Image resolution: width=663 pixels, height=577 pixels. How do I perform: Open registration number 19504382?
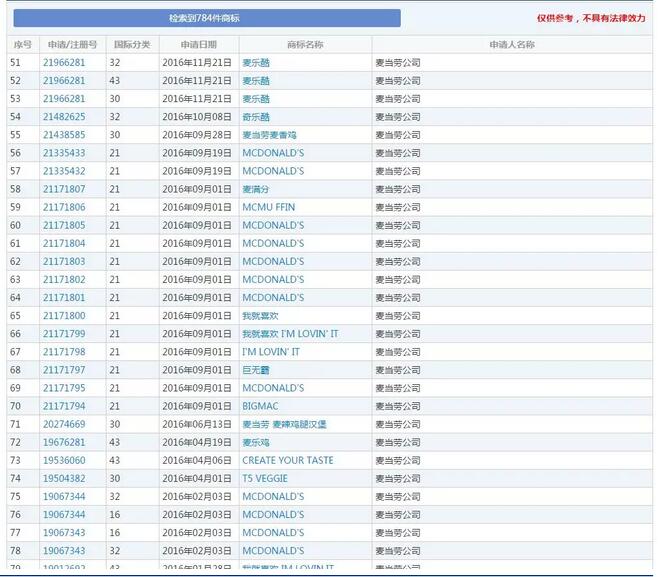64,479
